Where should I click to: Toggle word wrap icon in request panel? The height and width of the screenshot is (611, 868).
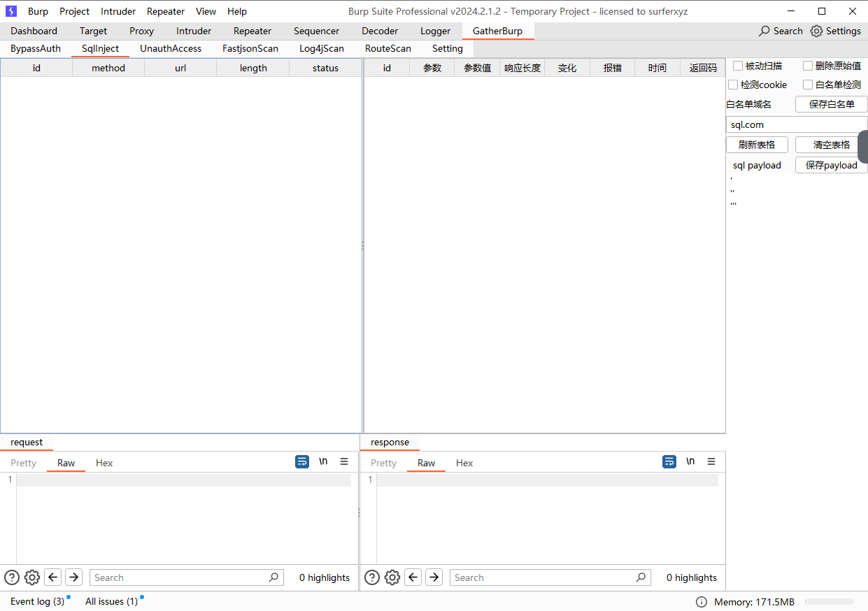tap(302, 461)
